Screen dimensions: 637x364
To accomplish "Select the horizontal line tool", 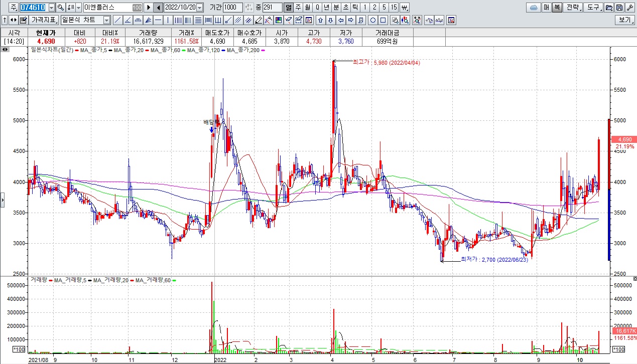I will [158, 20].
